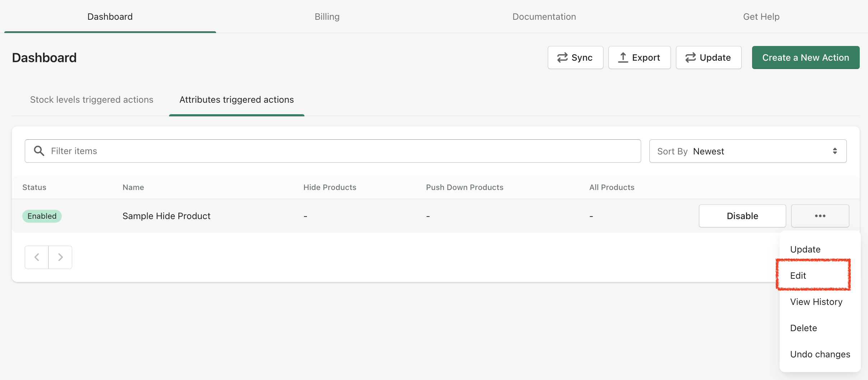Focus the Filter items search field
Image resolution: width=868 pixels, height=380 pixels.
[341, 151]
